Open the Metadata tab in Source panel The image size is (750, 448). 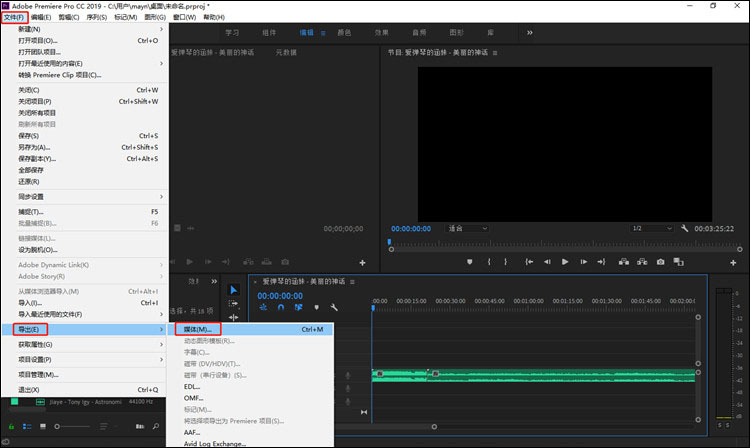point(286,52)
